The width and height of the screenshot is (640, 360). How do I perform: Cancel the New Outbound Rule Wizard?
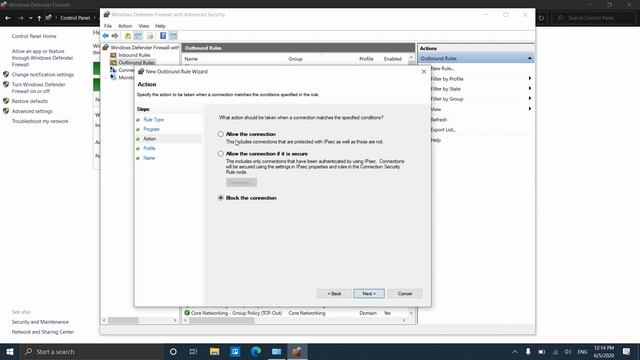[x=405, y=293]
